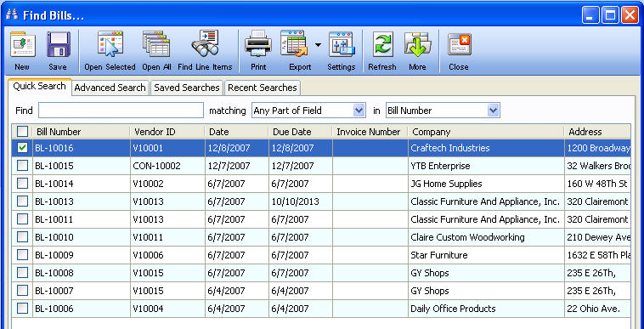Viewport: 644px width, 329px height.
Task: Click the Find Line Items binoculars icon
Action: click(x=205, y=43)
